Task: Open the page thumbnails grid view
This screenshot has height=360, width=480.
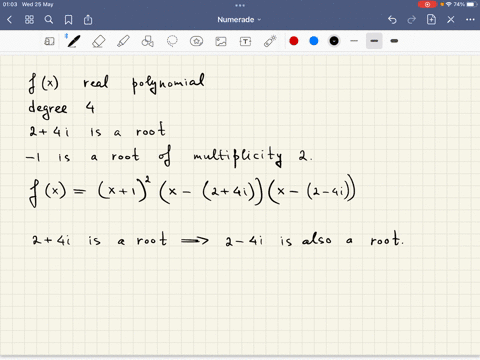Action: 29,20
